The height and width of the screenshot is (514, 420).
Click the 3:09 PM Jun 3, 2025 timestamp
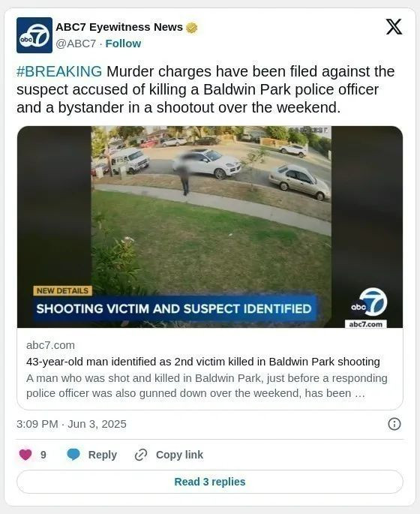tap(71, 424)
